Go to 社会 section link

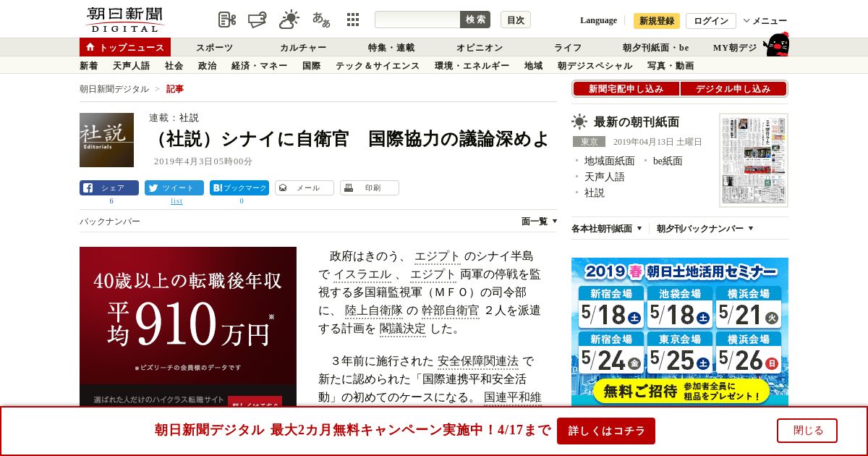(174, 66)
